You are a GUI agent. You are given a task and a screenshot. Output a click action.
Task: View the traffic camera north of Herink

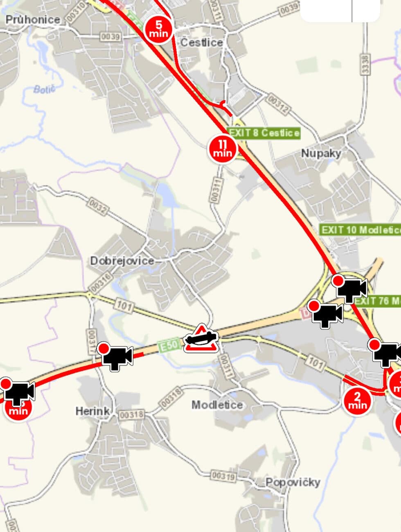coord(115,356)
